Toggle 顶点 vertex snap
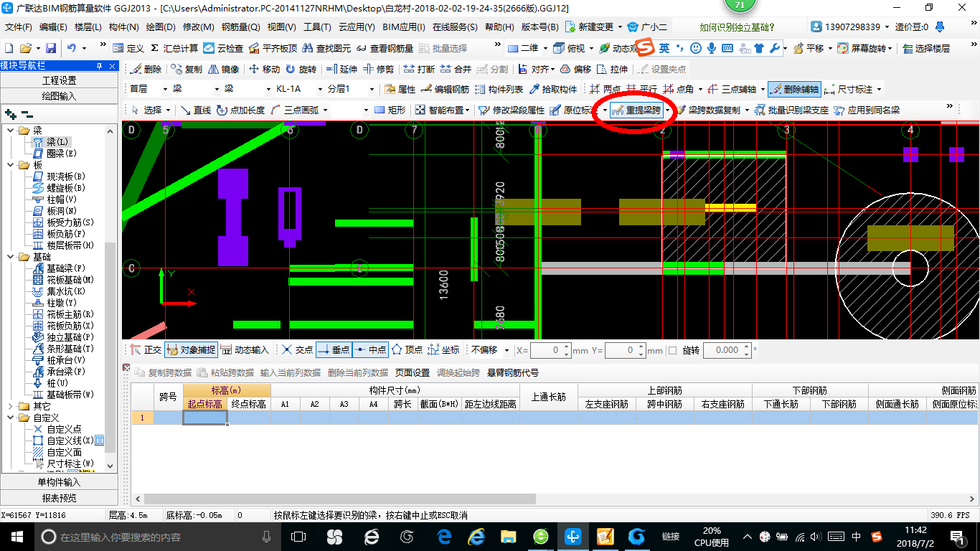 click(x=407, y=350)
